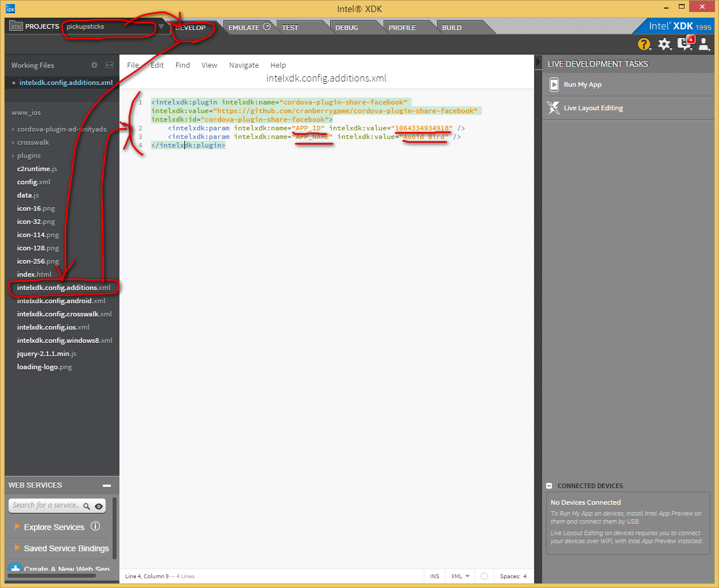Open the help question mark menu
719x588 pixels.
click(644, 44)
